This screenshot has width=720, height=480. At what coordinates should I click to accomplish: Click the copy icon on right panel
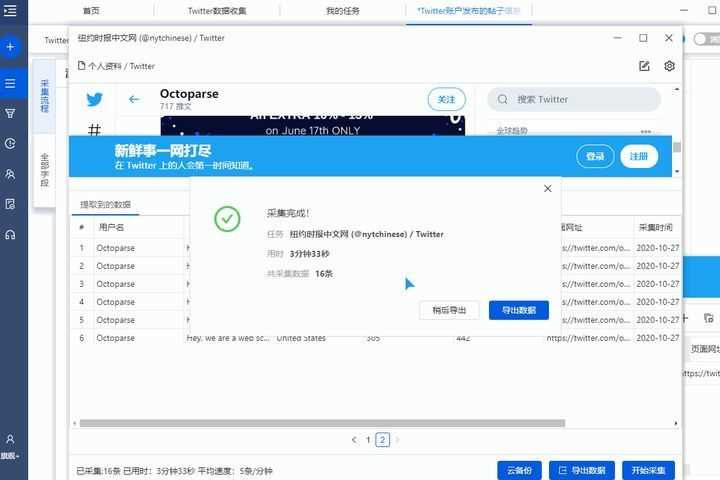coord(709,318)
